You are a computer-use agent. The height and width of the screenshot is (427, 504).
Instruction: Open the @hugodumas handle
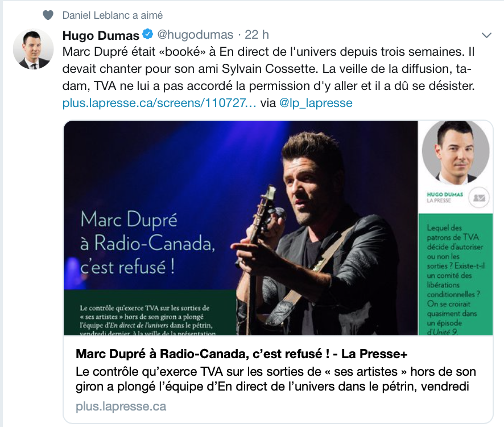(195, 35)
